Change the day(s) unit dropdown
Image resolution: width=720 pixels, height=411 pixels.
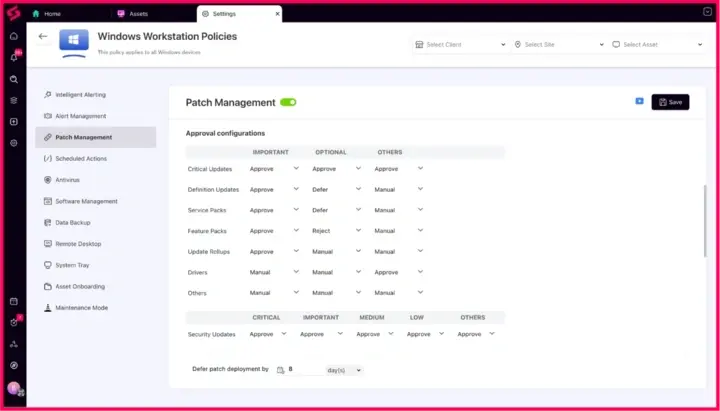point(344,370)
